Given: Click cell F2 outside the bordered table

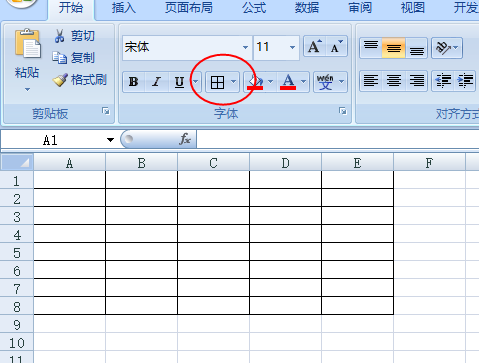Looking at the screenshot, I should coord(429,198).
